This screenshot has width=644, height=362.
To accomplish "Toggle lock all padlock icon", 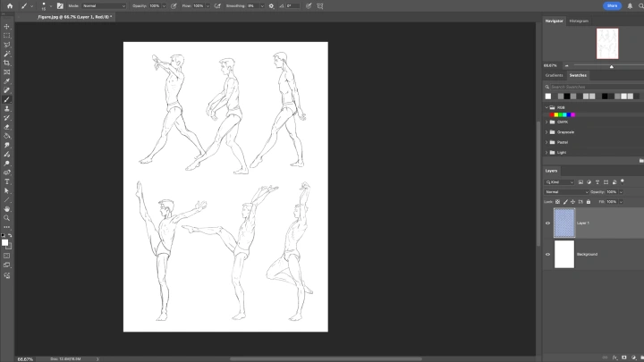I will pos(589,201).
